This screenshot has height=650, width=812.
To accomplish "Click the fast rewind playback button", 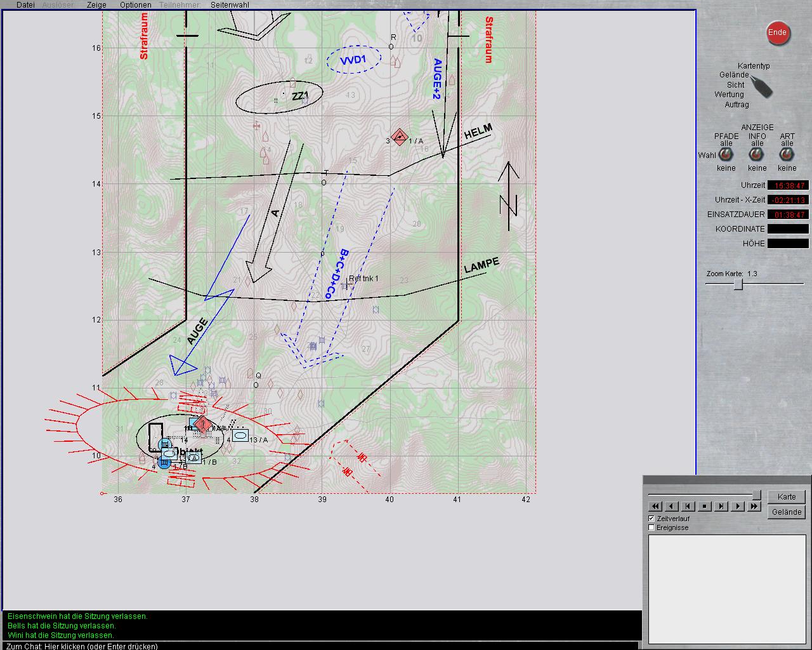I will (x=655, y=507).
